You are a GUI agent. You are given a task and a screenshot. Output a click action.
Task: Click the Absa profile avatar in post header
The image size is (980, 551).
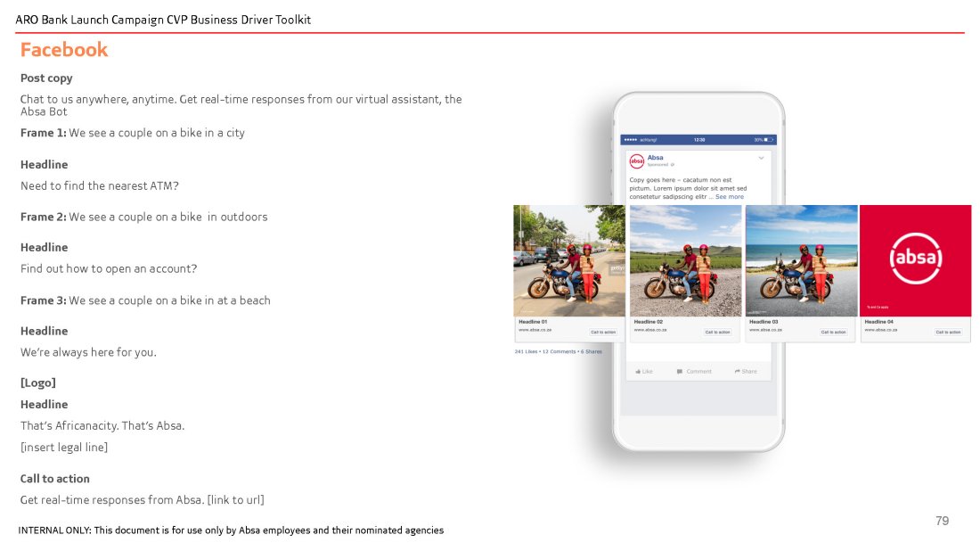[636, 161]
